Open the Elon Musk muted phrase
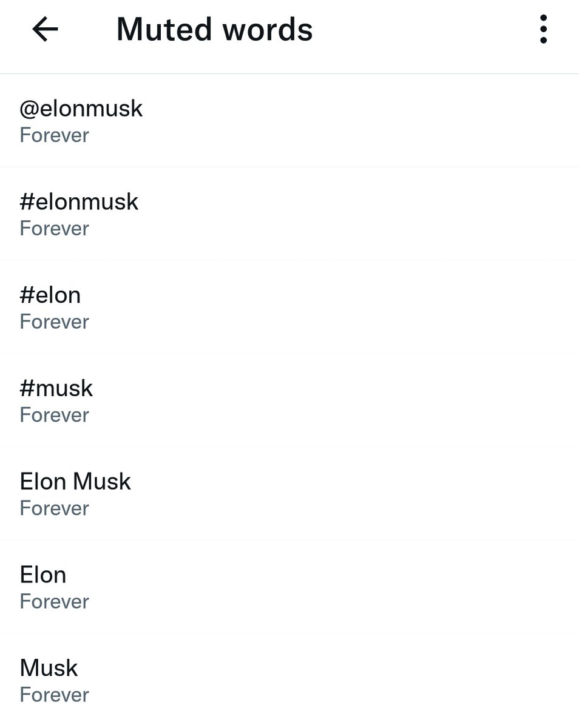The width and height of the screenshot is (579, 728). point(289,494)
